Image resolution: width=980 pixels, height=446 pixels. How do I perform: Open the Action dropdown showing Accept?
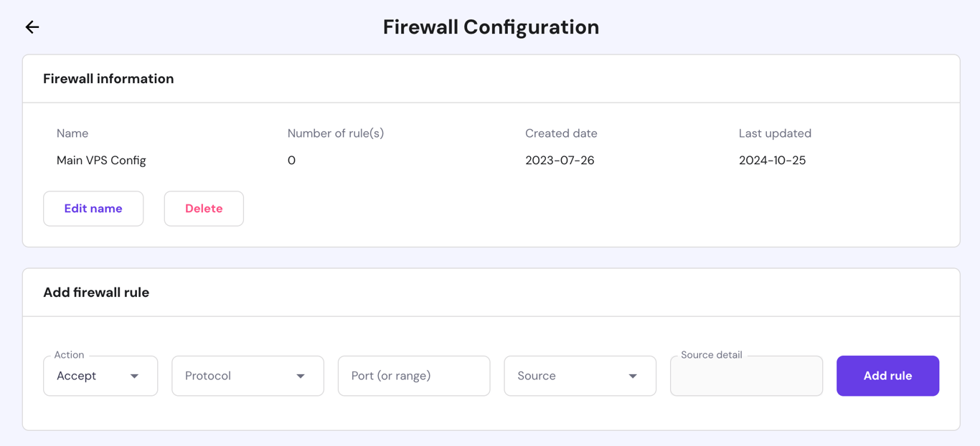tap(100, 375)
